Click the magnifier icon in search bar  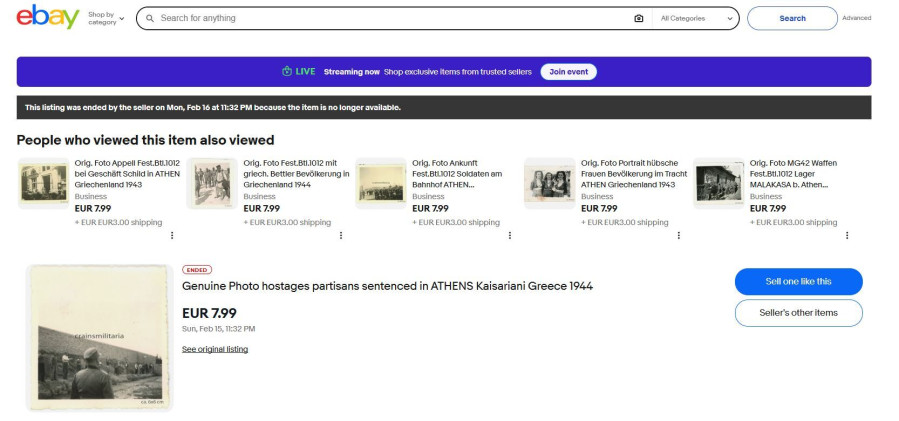pyautogui.click(x=150, y=18)
